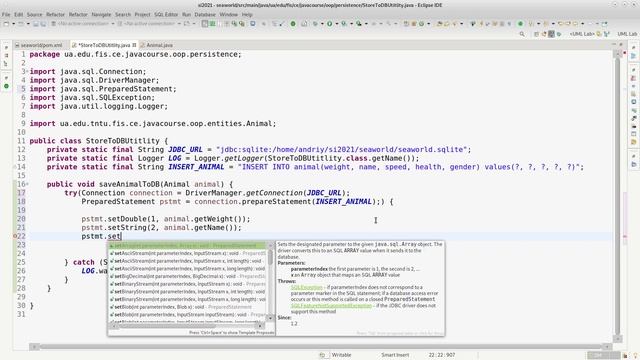Image resolution: width=640 pixels, height=360 pixels.
Task: Select the StoreToDBUtitlity.java tab
Action: (104, 45)
